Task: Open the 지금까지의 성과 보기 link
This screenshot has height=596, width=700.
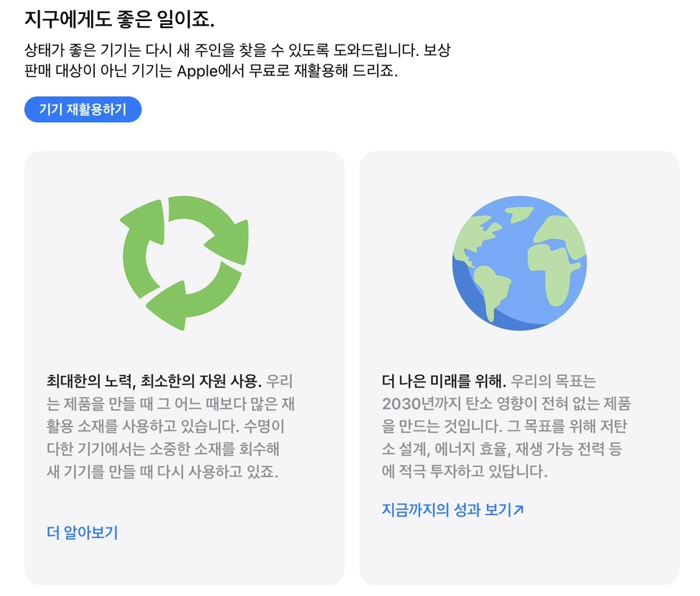Action: click(x=452, y=510)
